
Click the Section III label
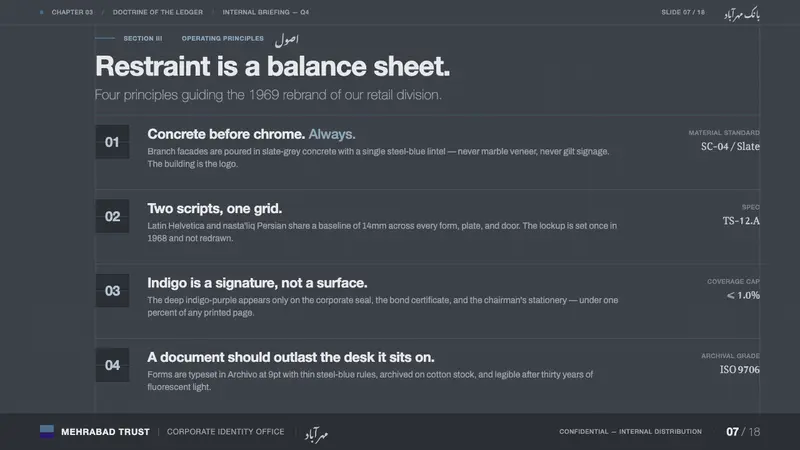[143, 38]
